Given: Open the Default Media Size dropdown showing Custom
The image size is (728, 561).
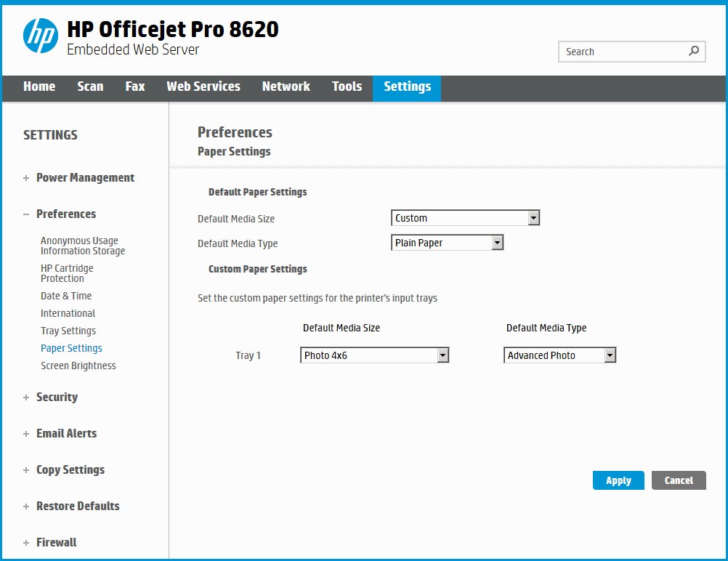Looking at the screenshot, I should click(x=534, y=217).
